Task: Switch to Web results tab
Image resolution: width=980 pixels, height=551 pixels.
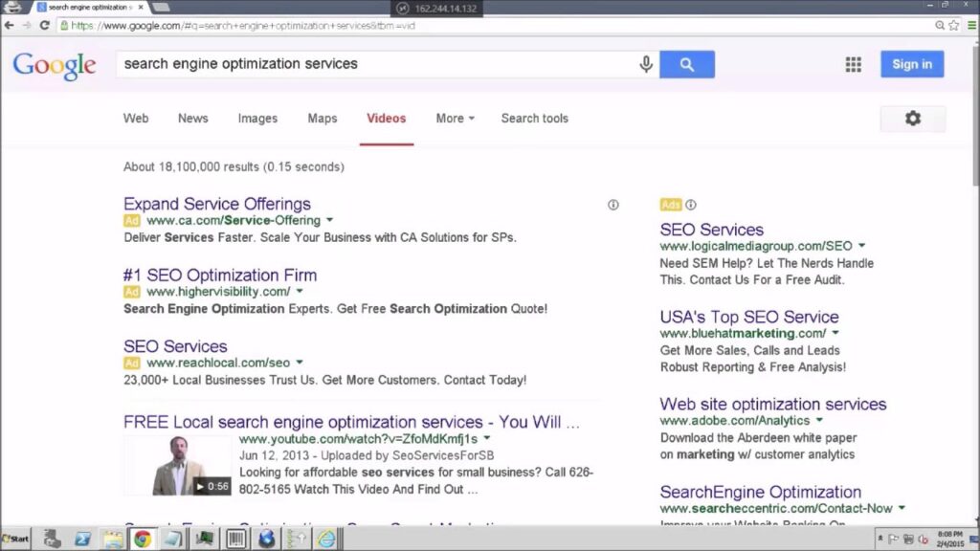Action: click(x=136, y=119)
